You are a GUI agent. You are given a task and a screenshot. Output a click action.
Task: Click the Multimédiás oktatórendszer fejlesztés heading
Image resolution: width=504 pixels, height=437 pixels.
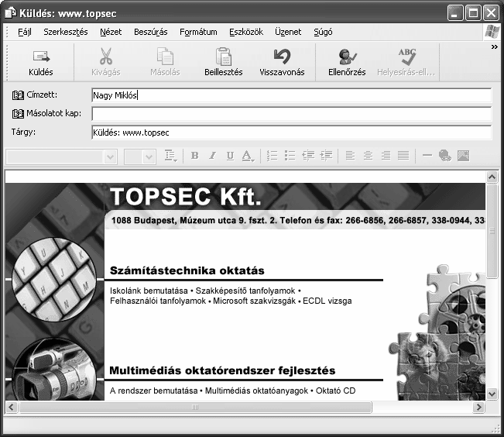222,370
